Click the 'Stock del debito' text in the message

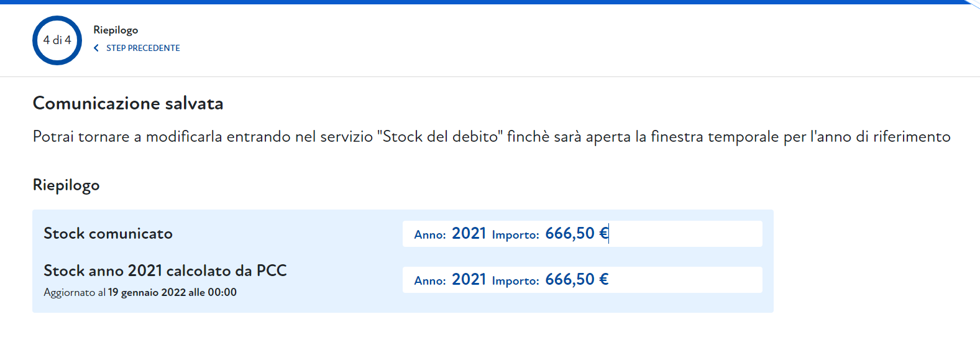tap(440, 137)
